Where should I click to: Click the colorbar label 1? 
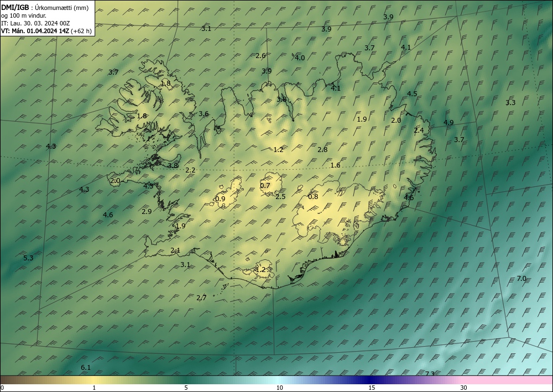point(94,388)
